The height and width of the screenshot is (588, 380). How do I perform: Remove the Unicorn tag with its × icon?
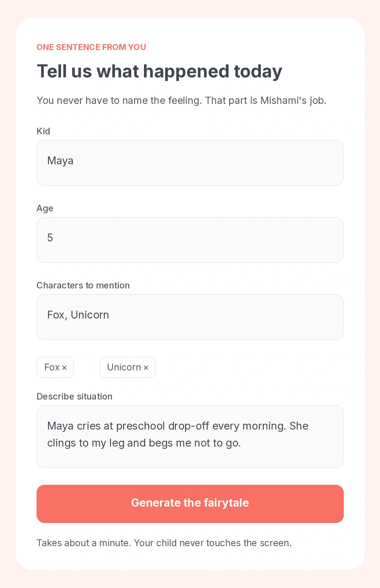point(146,368)
